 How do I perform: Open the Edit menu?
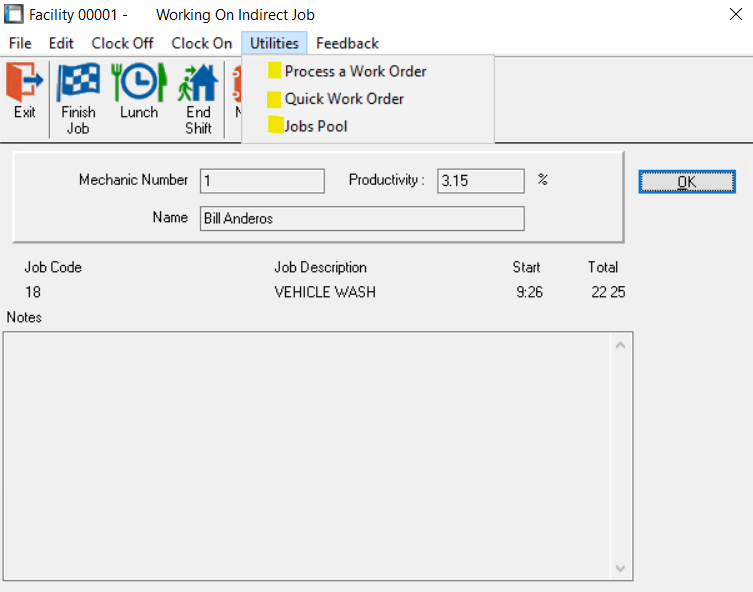coord(61,43)
